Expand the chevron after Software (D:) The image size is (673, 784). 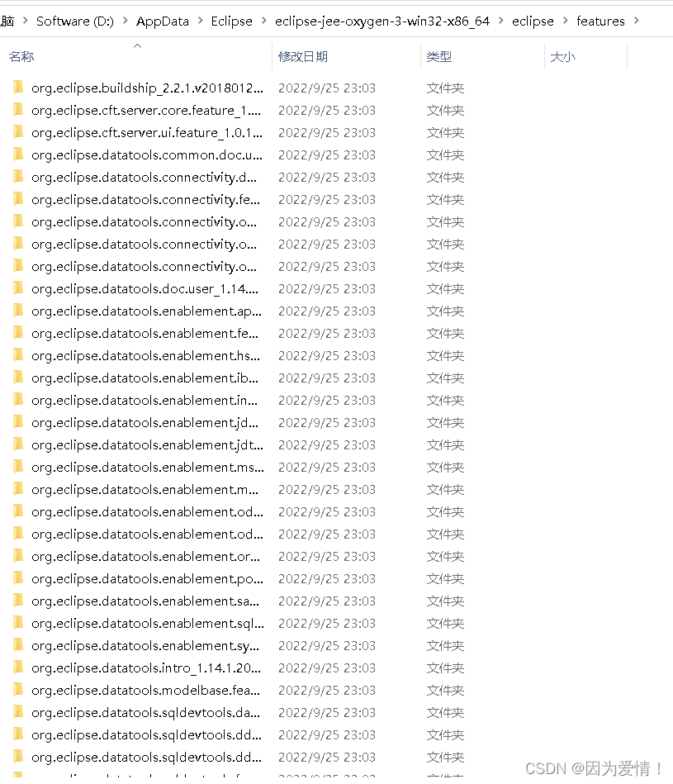click(x=126, y=21)
